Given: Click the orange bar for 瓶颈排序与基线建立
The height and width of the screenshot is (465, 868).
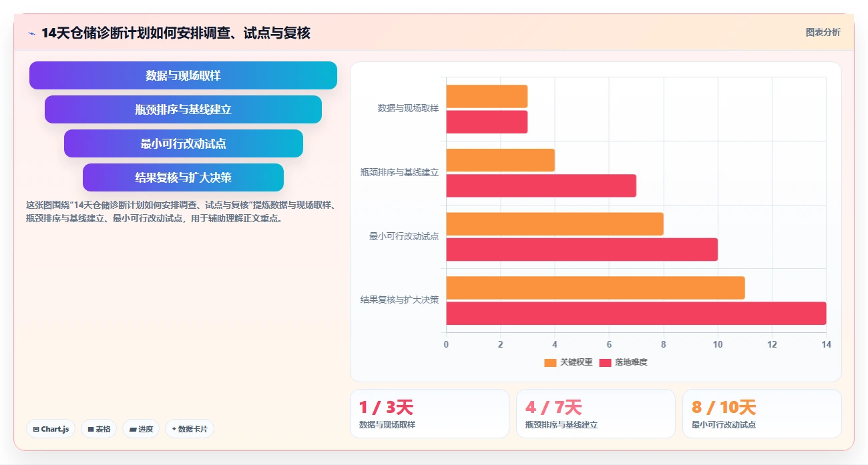Looking at the screenshot, I should (500, 160).
